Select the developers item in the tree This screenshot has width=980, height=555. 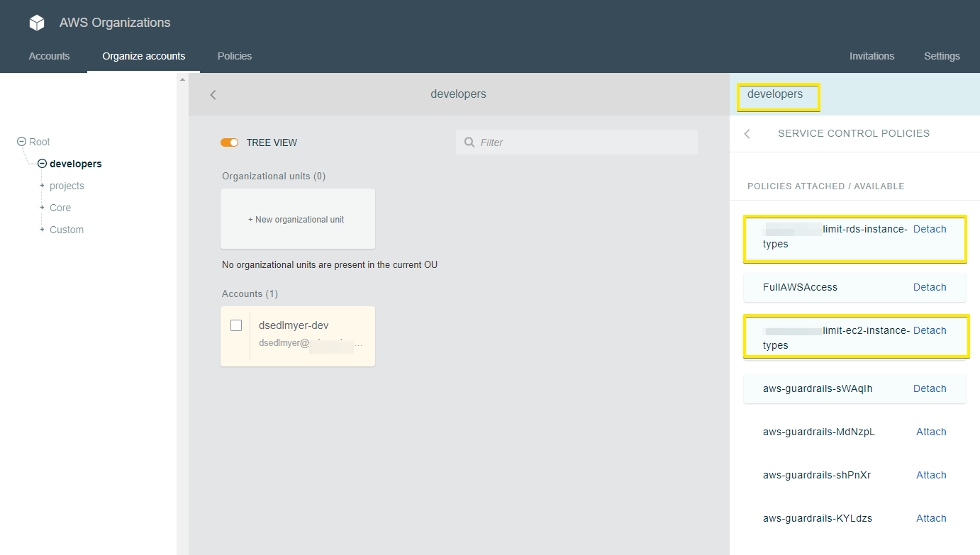pyautogui.click(x=74, y=163)
